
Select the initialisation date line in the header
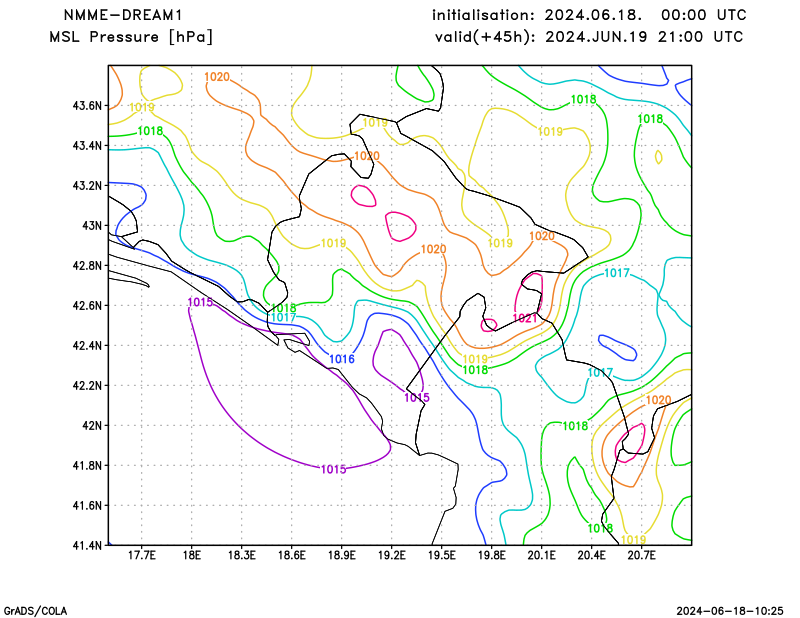[x=589, y=15]
